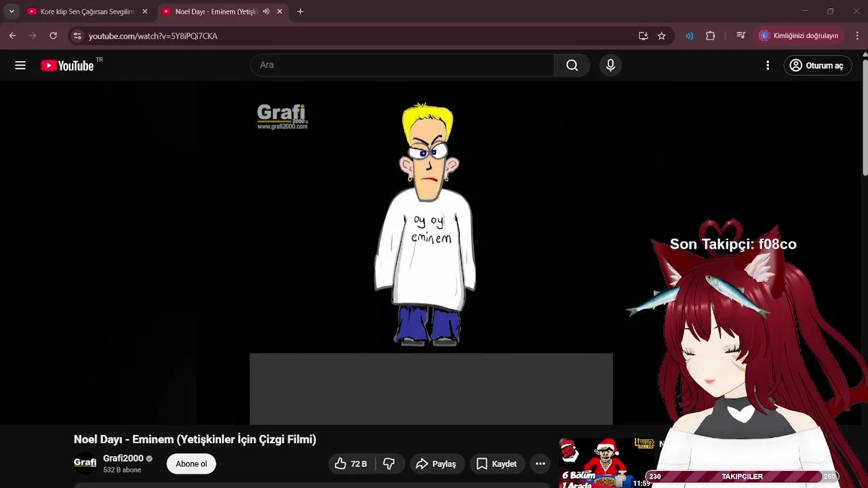This screenshot has width=868, height=488.
Task: Dislike the video with thumbs-down icon
Action: 389,464
